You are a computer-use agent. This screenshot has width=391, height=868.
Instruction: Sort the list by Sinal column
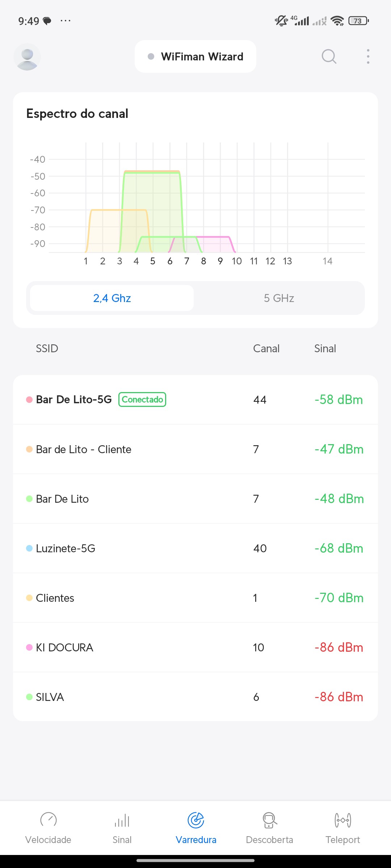point(325,348)
